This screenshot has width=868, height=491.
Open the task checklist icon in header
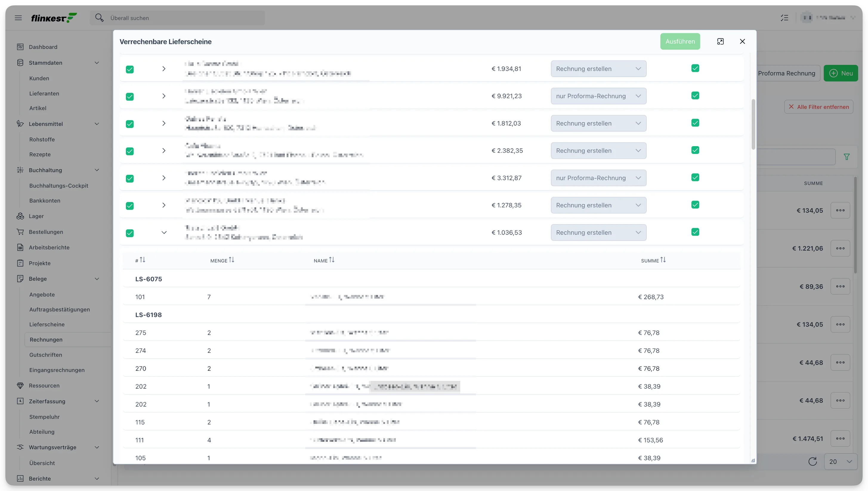click(784, 18)
